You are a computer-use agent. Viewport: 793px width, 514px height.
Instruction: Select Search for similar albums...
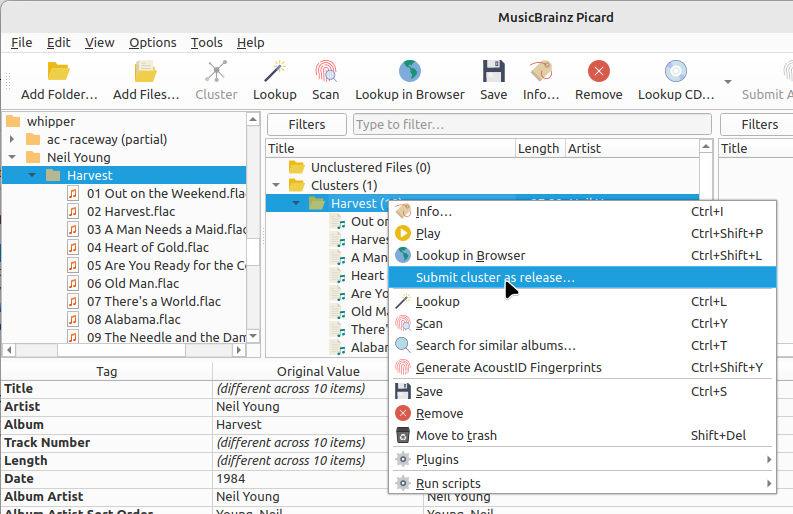point(582,346)
